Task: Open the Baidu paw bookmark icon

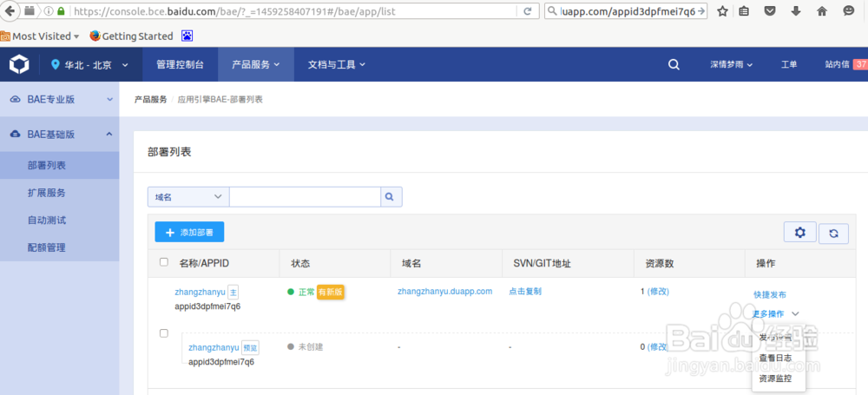Action: click(187, 36)
